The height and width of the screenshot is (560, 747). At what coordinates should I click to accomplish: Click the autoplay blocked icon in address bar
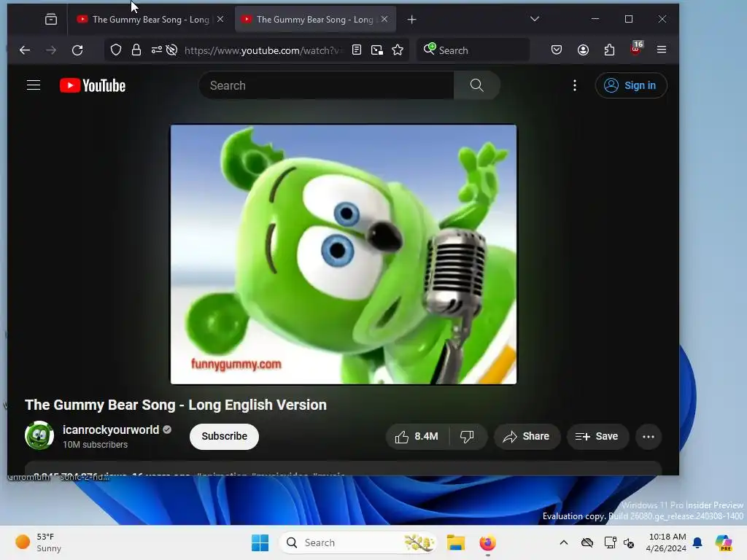(x=172, y=50)
